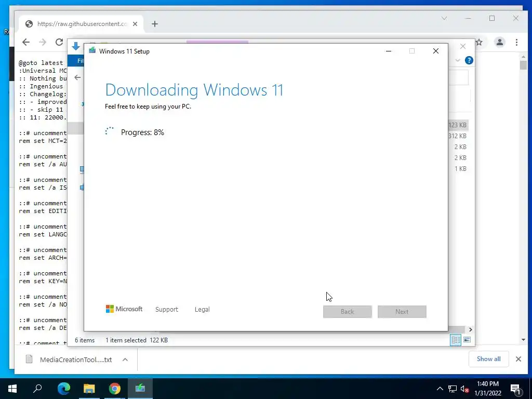
Task: Click the Microsoft logo in Setup
Action: pyautogui.click(x=124, y=309)
